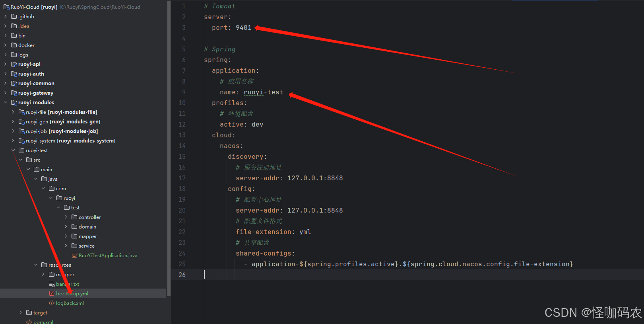Expand the ruoyi-gateway module node
The height and width of the screenshot is (324, 644).
click(6, 93)
